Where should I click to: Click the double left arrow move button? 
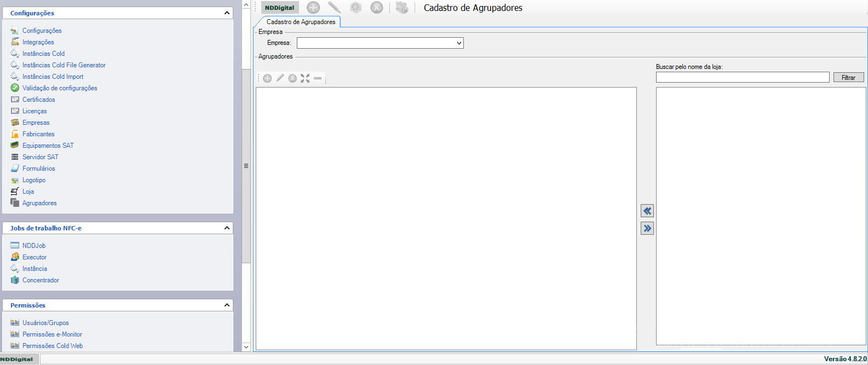647,211
